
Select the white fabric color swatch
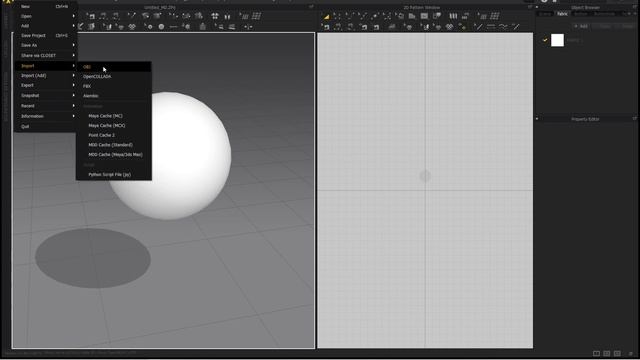pyautogui.click(x=557, y=40)
